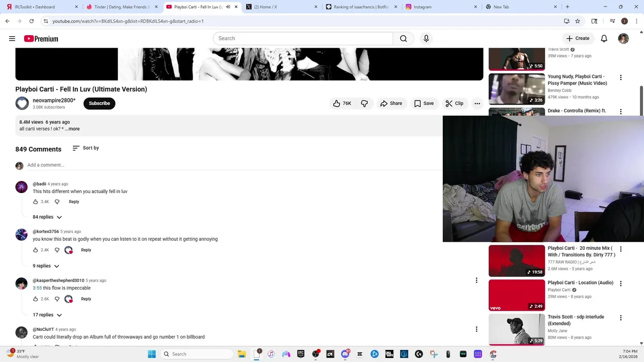Open the Create button in the header
This screenshot has width=644, height=362.
(x=578, y=39)
